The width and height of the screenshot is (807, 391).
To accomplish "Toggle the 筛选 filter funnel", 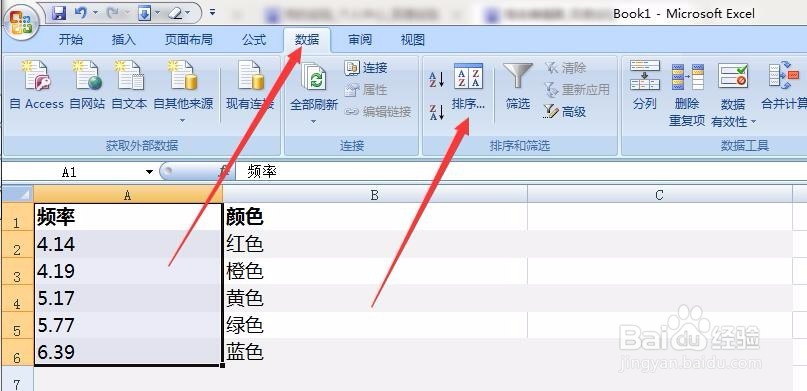I will pos(517,87).
